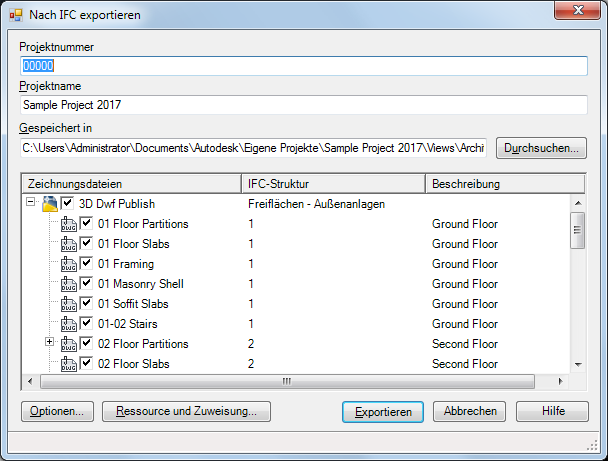Toggle the 01 Masonry Shell checkbox
This screenshot has height=461, width=608.
coord(87,284)
